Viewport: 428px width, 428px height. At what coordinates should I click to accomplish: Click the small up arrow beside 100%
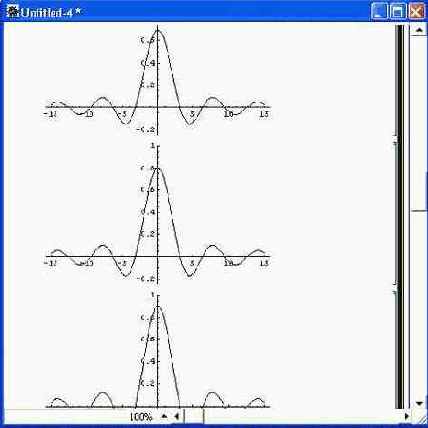click(x=164, y=416)
